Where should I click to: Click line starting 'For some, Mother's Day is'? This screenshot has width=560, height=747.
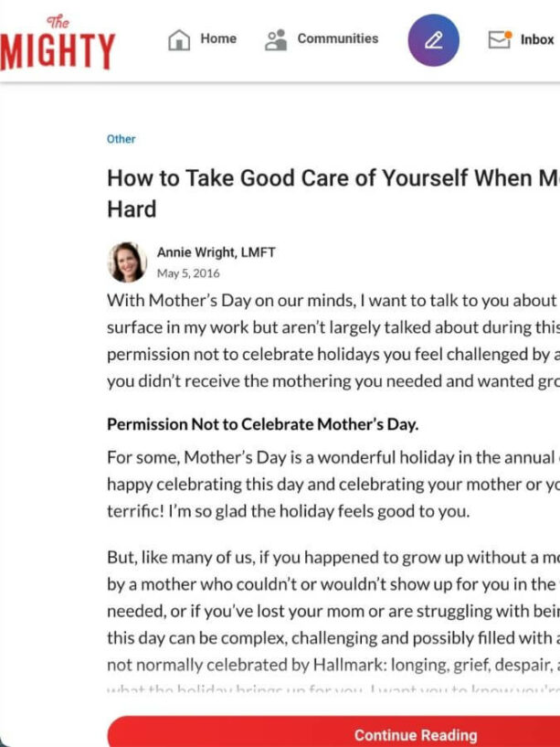point(333,457)
